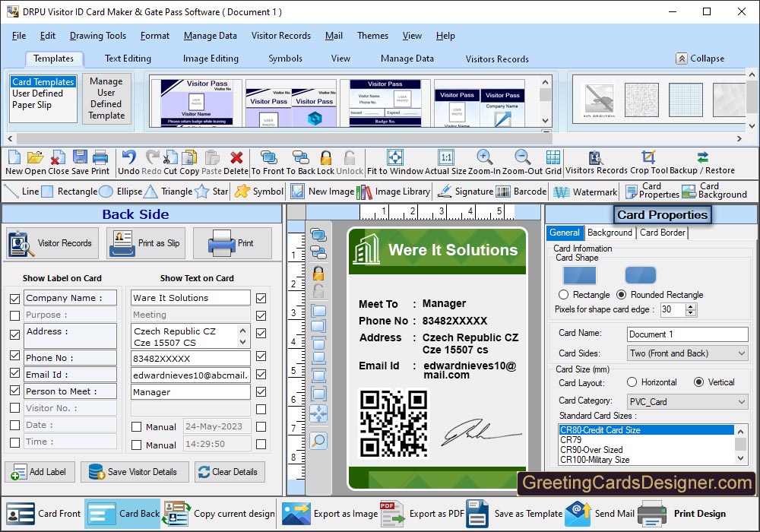
Task: Click the Save Visitor Details button
Action: (x=135, y=472)
